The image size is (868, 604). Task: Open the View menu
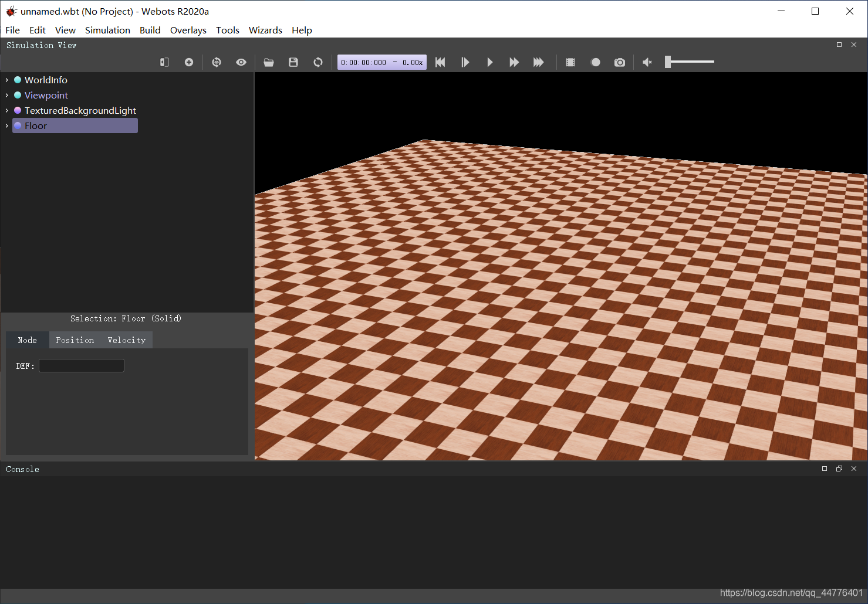tap(65, 30)
